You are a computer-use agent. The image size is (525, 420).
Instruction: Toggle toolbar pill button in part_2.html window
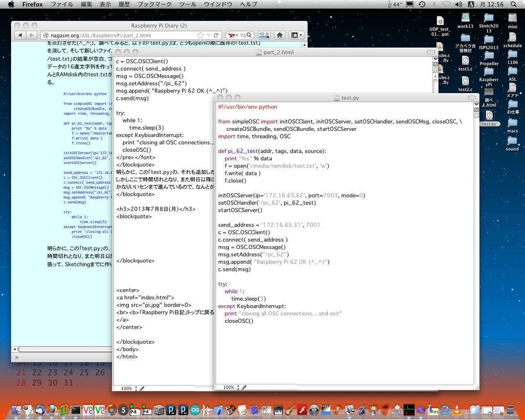(x=431, y=52)
